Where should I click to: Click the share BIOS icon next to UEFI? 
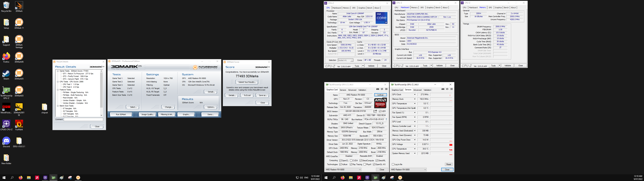click(375, 111)
